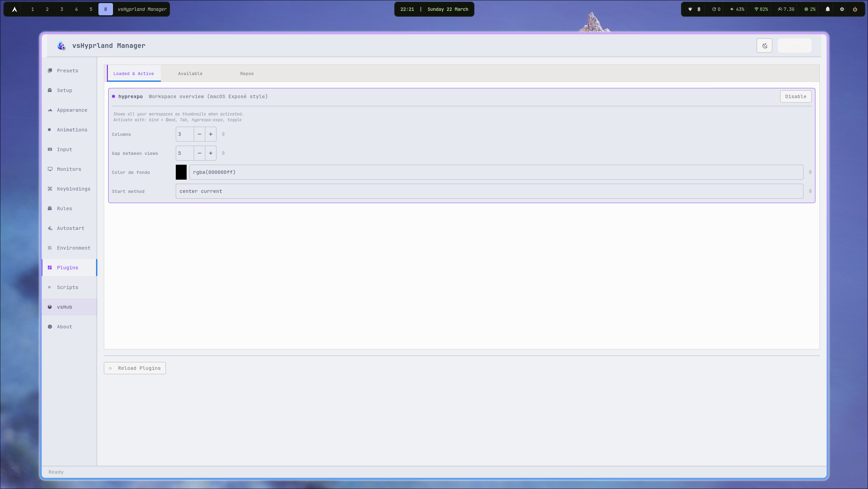Screen dimensions: 868x489
Task: Switch to workspace 1
Action: coord(33,9)
